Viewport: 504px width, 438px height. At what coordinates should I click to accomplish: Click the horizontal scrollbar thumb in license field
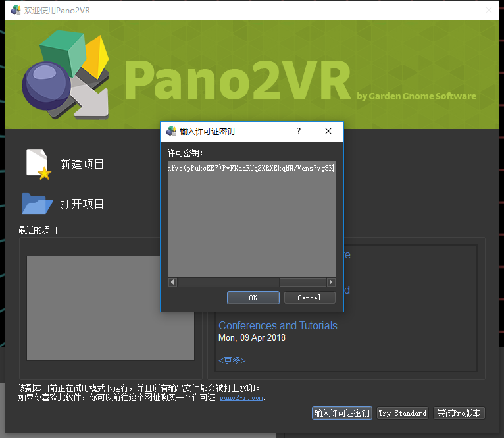[303, 283]
